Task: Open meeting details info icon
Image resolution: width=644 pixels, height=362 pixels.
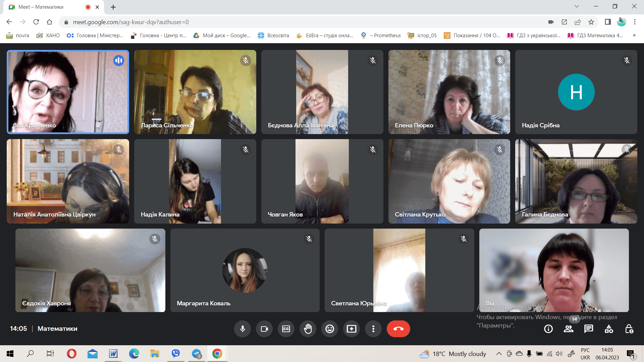Action: 548,329
